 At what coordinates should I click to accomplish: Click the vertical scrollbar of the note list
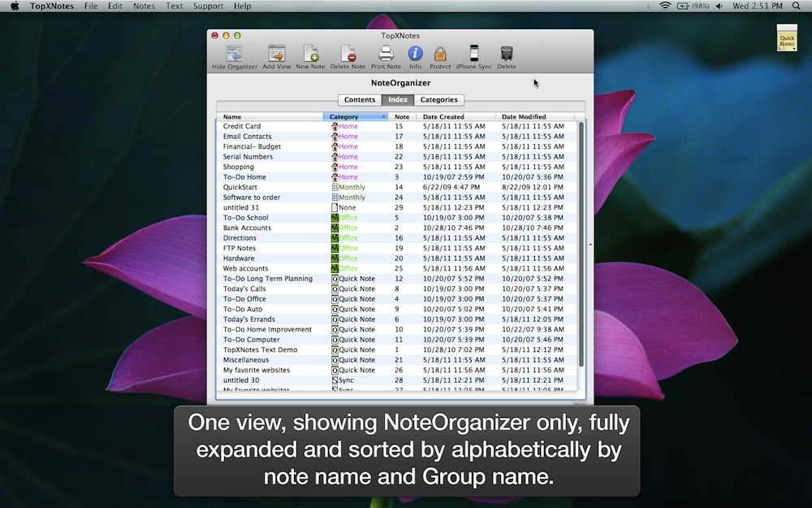click(581, 245)
